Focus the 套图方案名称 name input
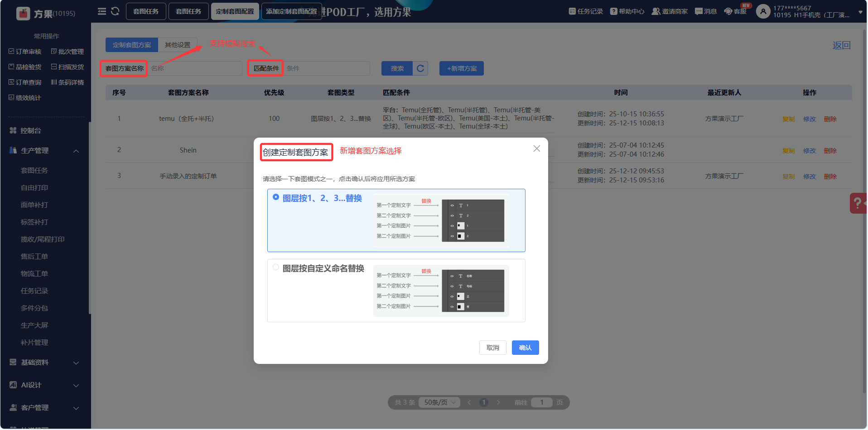 tap(195, 68)
